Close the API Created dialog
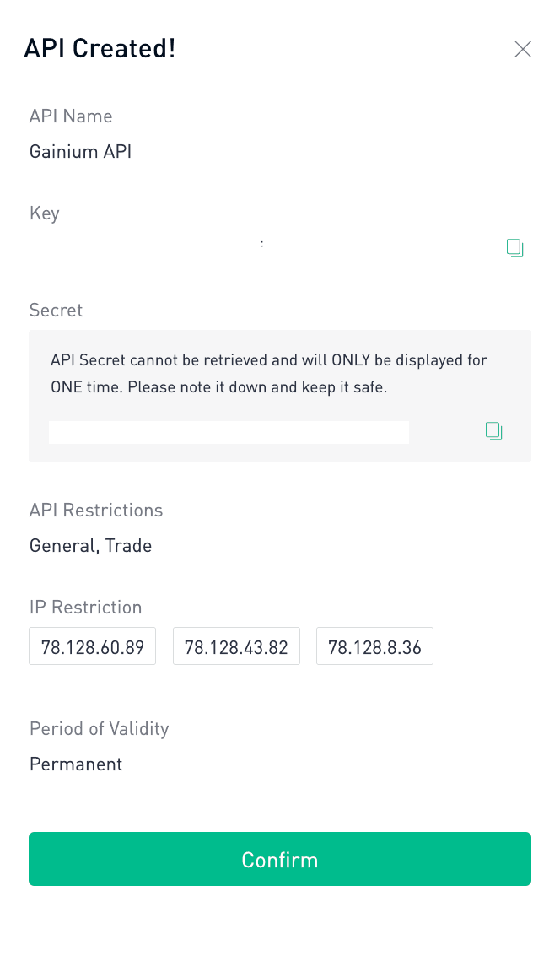Screen dimensions: 560x967 [x=523, y=49]
